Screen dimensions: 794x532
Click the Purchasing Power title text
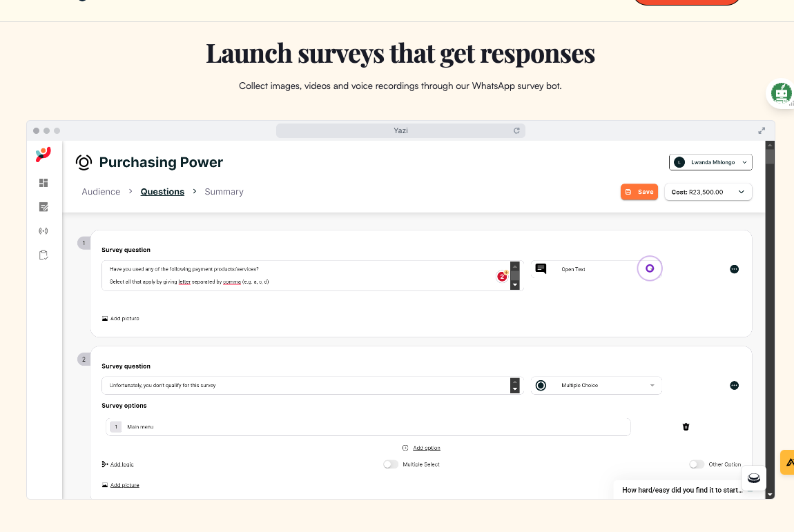161,162
